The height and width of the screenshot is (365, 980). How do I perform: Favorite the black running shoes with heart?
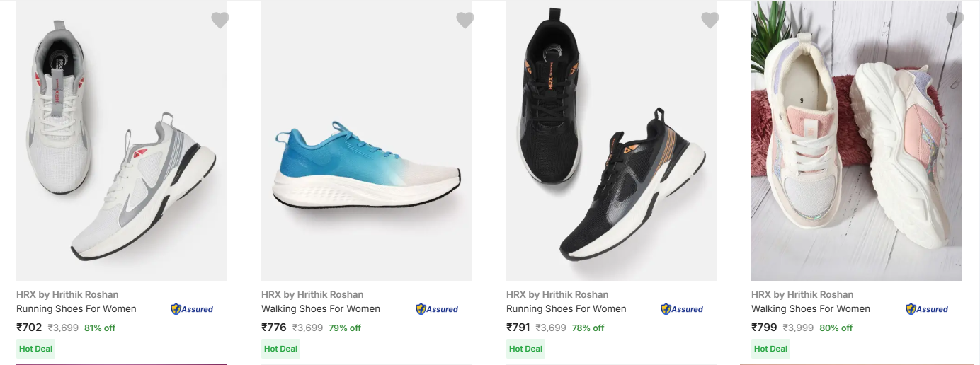(x=710, y=21)
